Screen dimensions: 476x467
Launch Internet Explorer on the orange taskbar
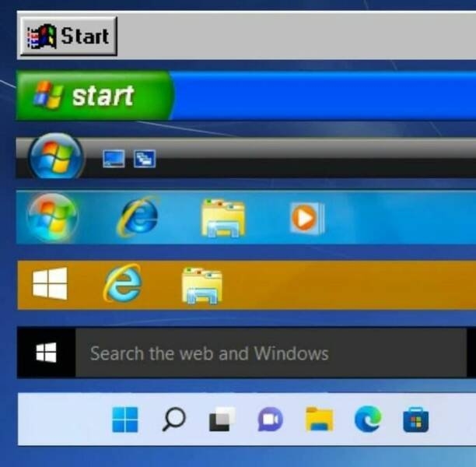(123, 284)
